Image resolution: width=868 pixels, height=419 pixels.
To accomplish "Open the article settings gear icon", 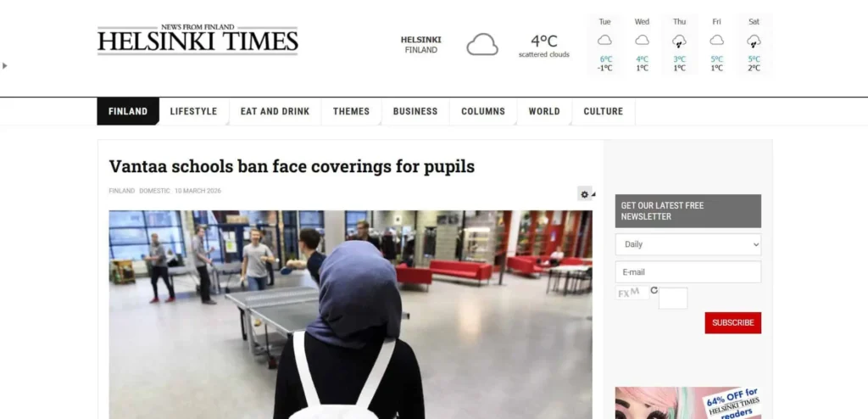I will click(x=587, y=194).
